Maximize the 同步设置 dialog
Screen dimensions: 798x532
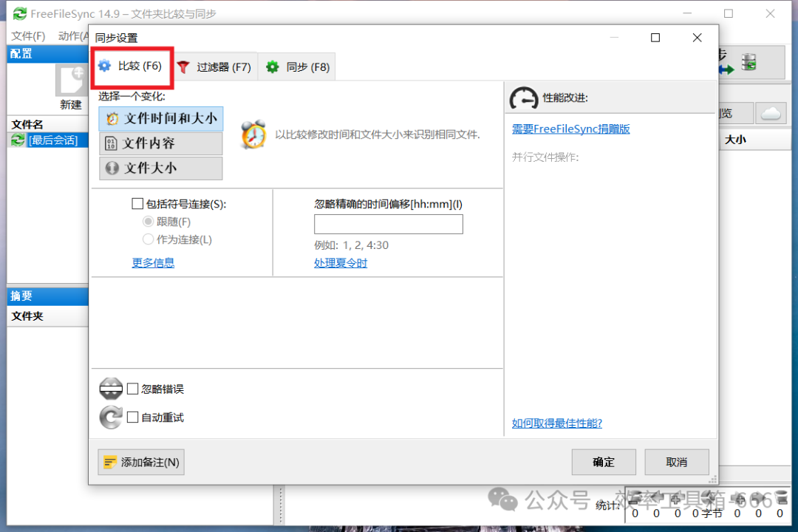655,38
